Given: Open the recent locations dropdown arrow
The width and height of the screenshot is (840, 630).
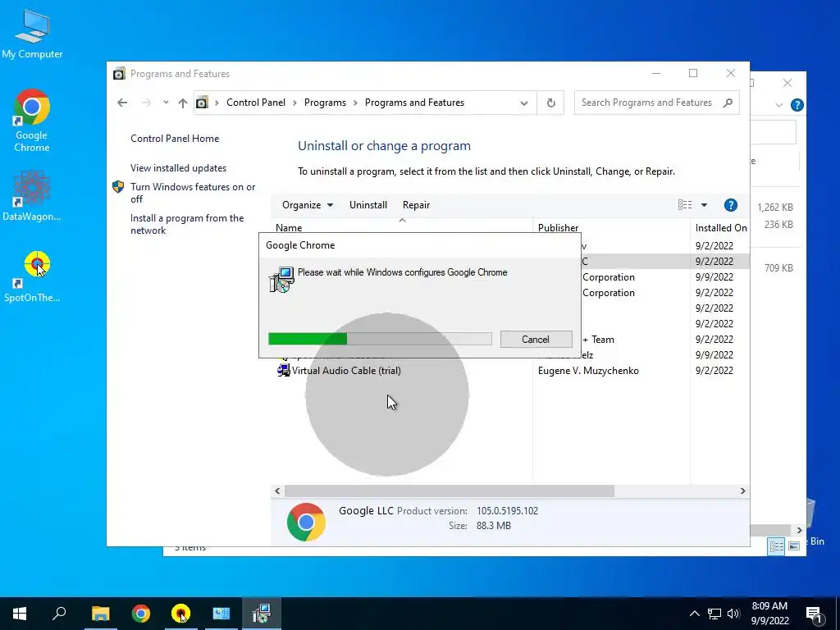Looking at the screenshot, I should 166,103.
